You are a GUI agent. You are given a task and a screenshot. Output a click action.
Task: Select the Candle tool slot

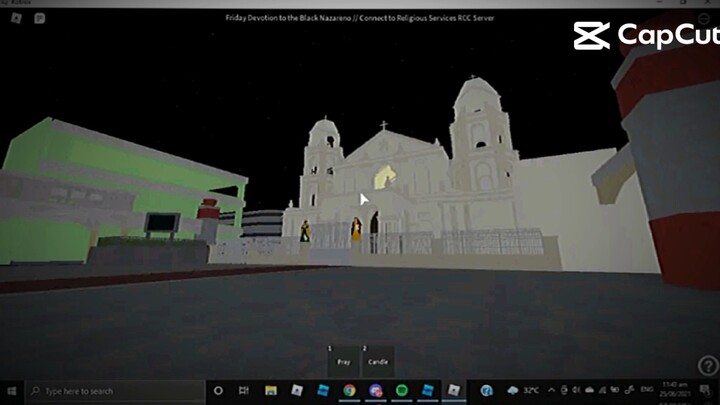tap(378, 362)
